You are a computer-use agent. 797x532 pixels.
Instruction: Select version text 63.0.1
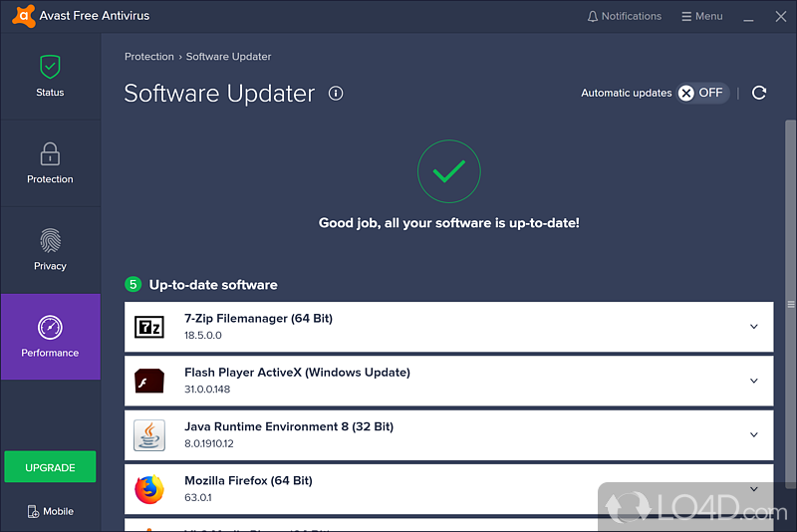(x=198, y=497)
